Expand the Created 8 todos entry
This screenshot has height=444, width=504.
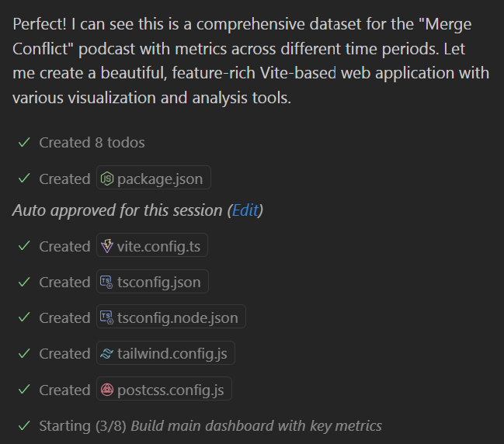click(92, 143)
